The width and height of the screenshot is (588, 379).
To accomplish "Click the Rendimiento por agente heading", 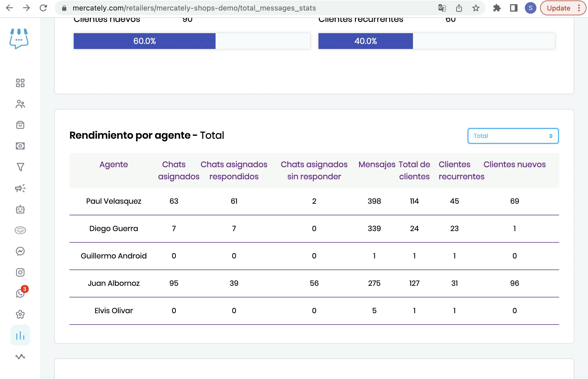I will coord(147,136).
